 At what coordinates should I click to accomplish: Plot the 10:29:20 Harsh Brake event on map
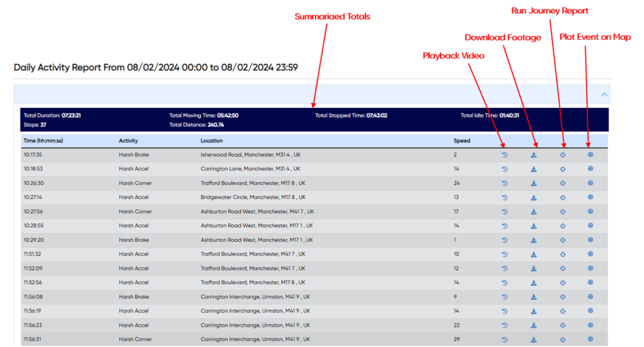(590, 240)
